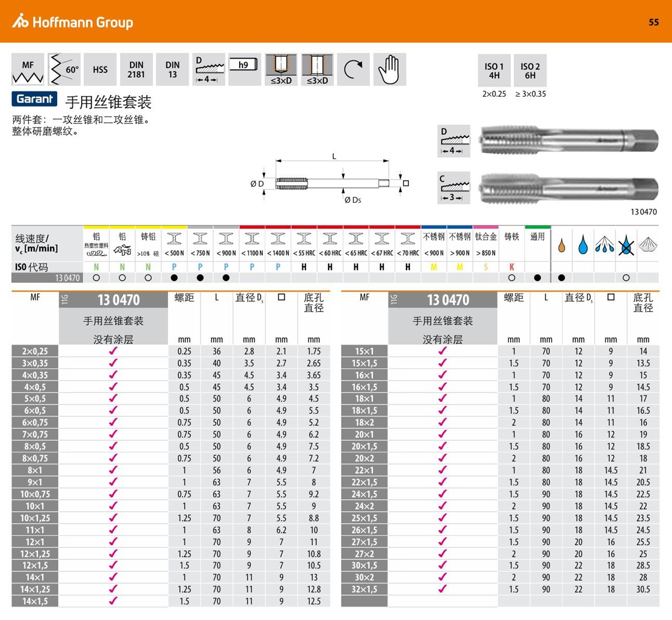The height and width of the screenshot is (620, 672).
Task: Click the steel beam icon labeled < 500 N
Action: click(174, 239)
